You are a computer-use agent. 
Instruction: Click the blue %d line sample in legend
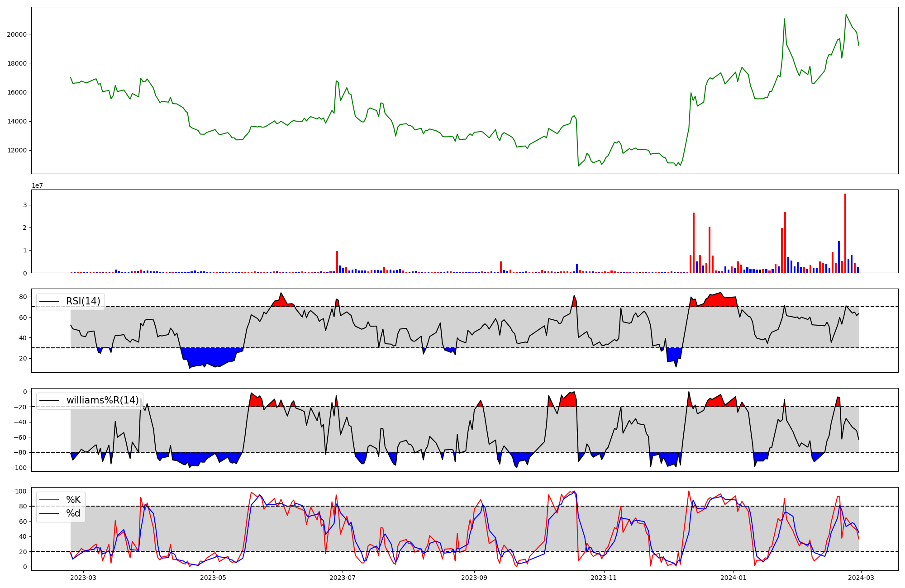pyautogui.click(x=50, y=513)
